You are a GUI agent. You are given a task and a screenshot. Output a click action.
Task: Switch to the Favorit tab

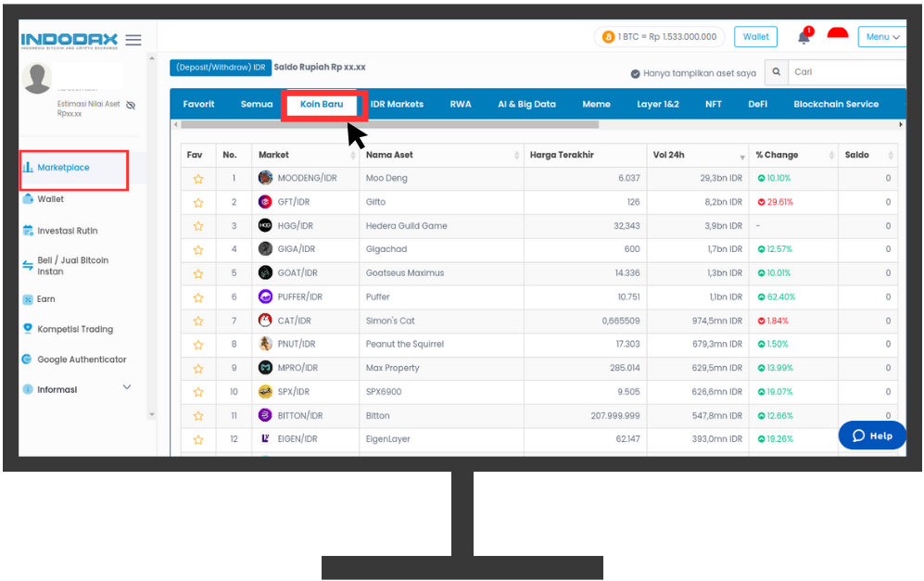coord(198,105)
